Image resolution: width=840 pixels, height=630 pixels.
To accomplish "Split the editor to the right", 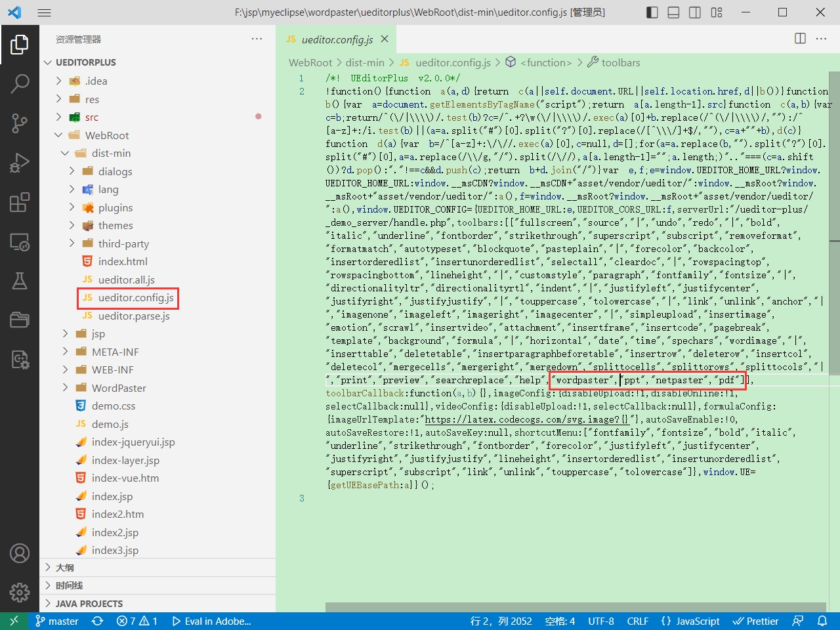I will click(800, 39).
